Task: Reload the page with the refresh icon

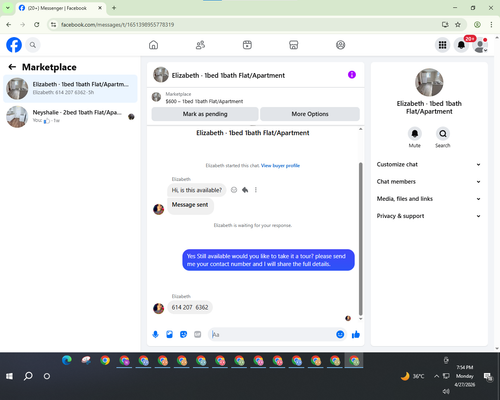Action: tap(37, 25)
